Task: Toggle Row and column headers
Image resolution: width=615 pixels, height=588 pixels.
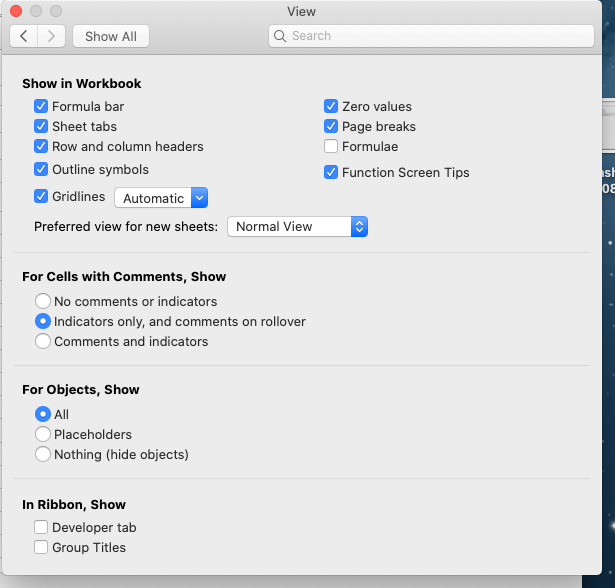Action: [x=41, y=146]
